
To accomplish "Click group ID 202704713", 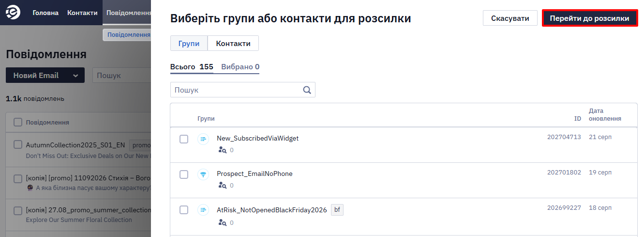I will tap(564, 137).
